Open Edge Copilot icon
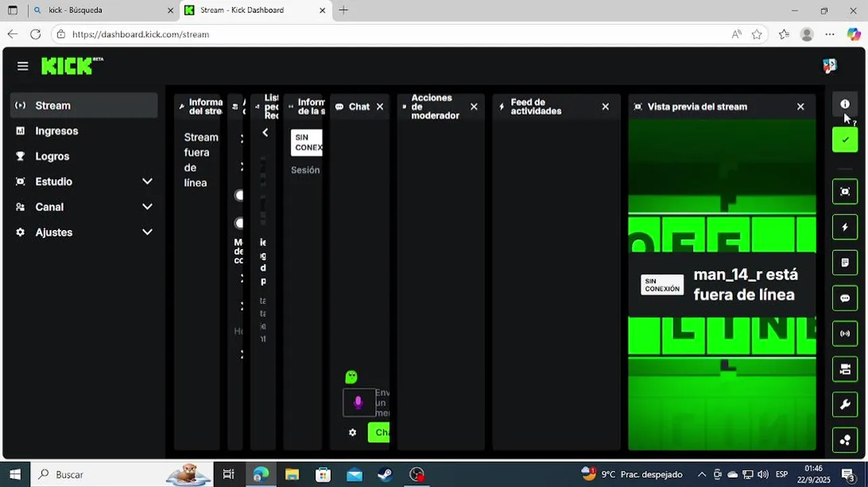Viewport: 868px width, 487px height. coord(853,34)
